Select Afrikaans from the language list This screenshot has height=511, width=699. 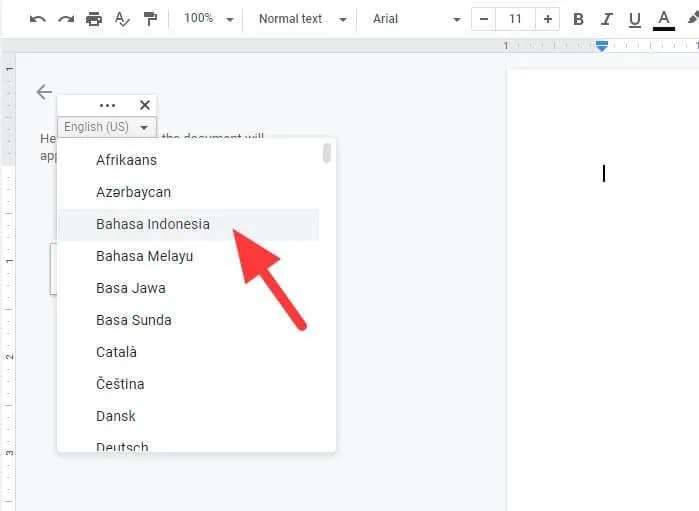coord(188,160)
